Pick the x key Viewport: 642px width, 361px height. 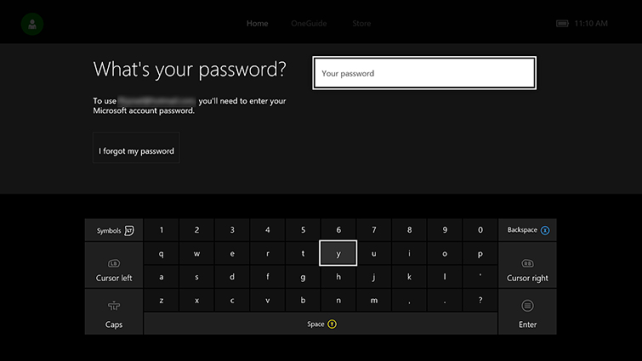coord(197,300)
